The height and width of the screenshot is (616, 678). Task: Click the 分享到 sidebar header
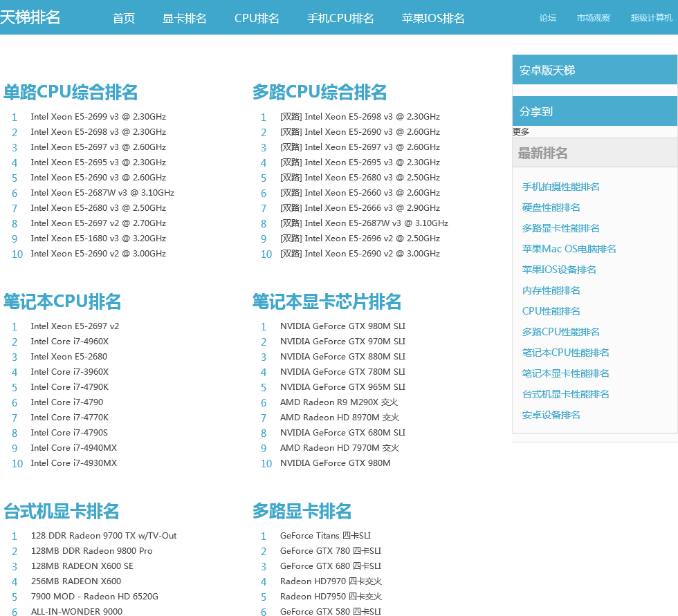tap(594, 111)
